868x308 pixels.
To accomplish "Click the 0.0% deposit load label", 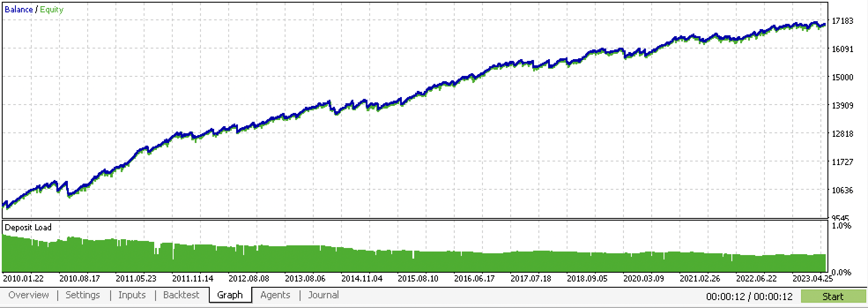I will (x=841, y=272).
